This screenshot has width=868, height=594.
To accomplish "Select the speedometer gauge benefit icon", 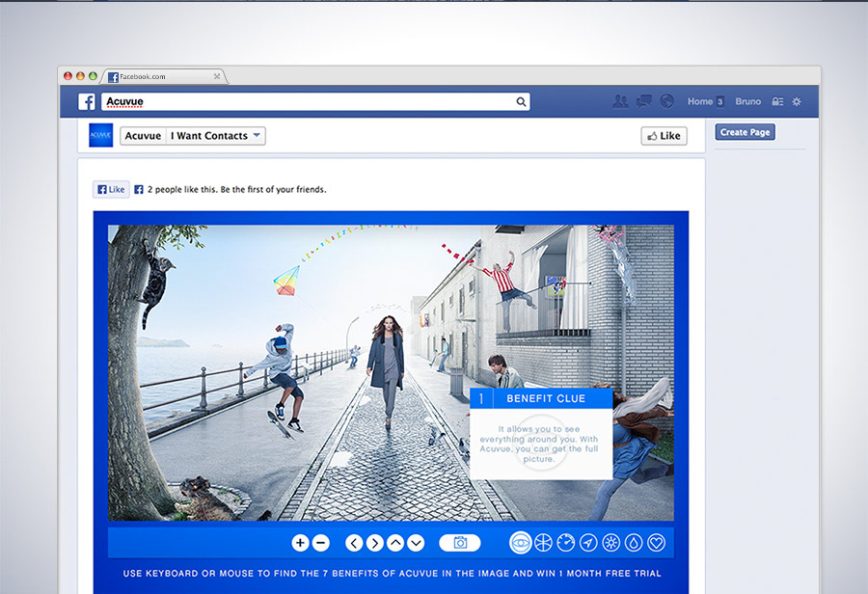I will click(x=566, y=543).
